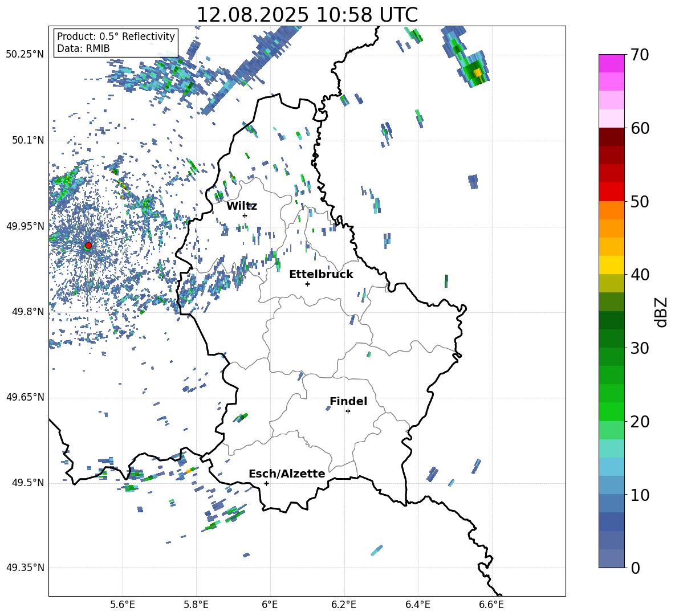The width and height of the screenshot is (675, 616).
Task: Click the small green echo west of Findel
Action: pos(242,417)
